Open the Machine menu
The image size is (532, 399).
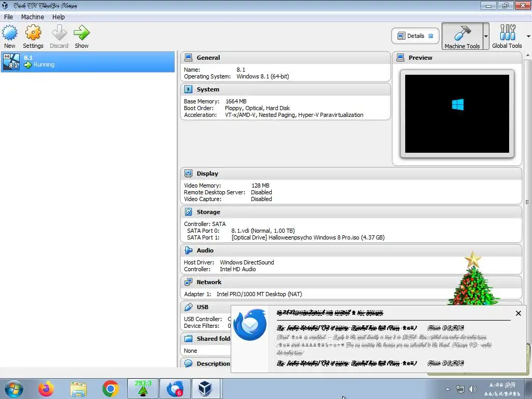click(x=32, y=17)
